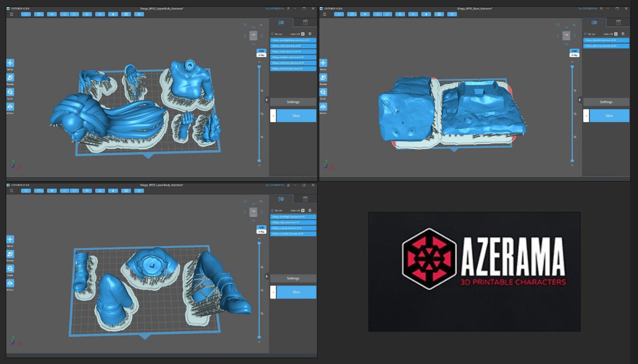This screenshot has height=364, width=638.
Task: Select the Scale tool in UpperBody window
Action: coord(10,92)
